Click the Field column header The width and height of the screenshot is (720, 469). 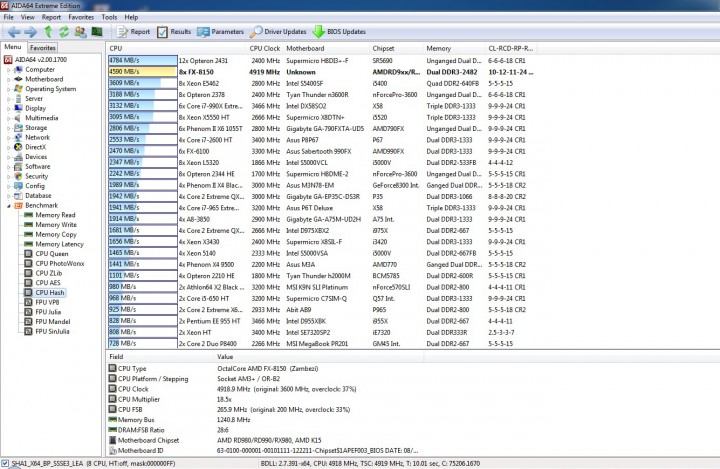[x=161, y=356]
